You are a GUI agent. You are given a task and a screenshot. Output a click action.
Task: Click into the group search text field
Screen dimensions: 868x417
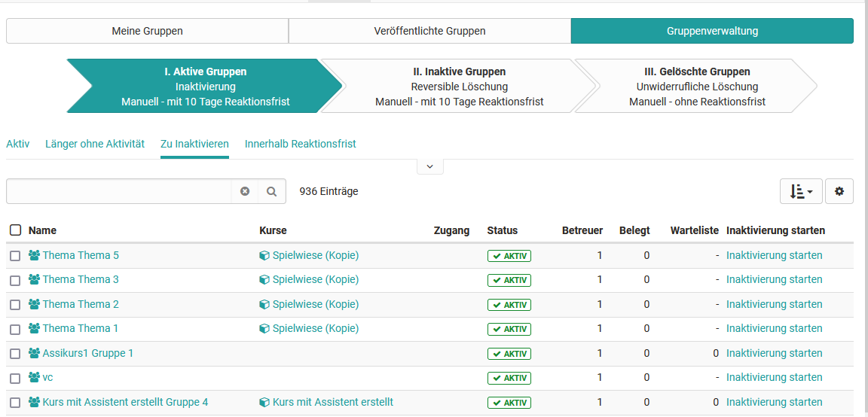click(x=118, y=191)
